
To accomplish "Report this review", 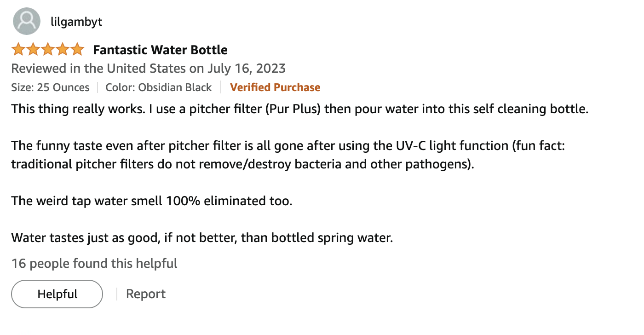I will point(146,294).
